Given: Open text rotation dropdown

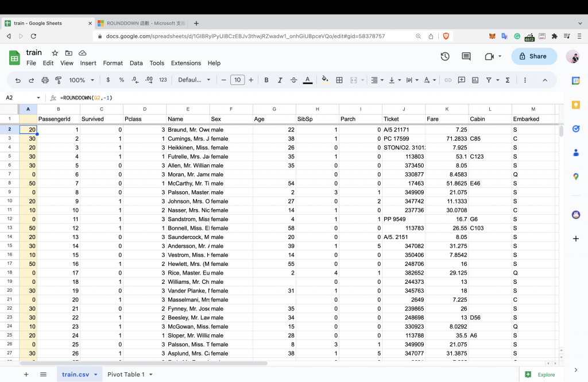Looking at the screenshot, I should pos(430,80).
